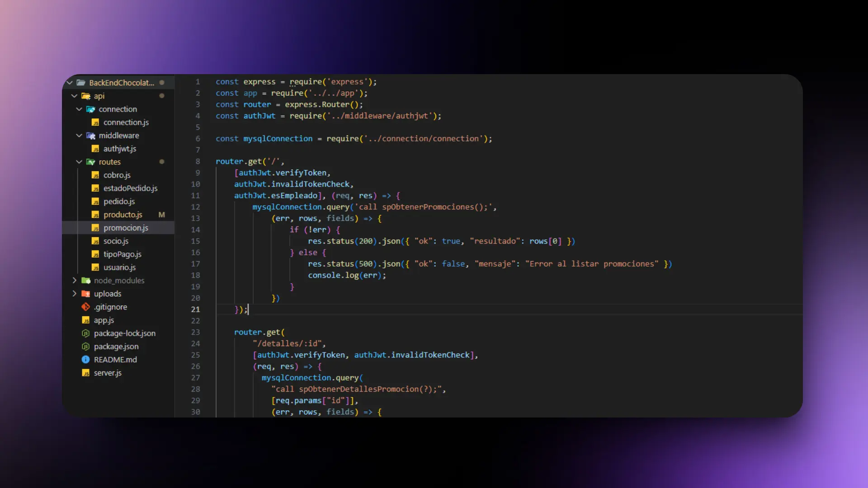Click 'console.log(err);' on line 18
The image size is (868, 488).
(347, 275)
